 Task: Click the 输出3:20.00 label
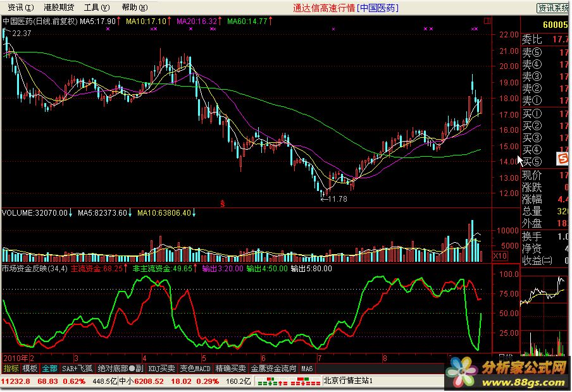[223, 269]
